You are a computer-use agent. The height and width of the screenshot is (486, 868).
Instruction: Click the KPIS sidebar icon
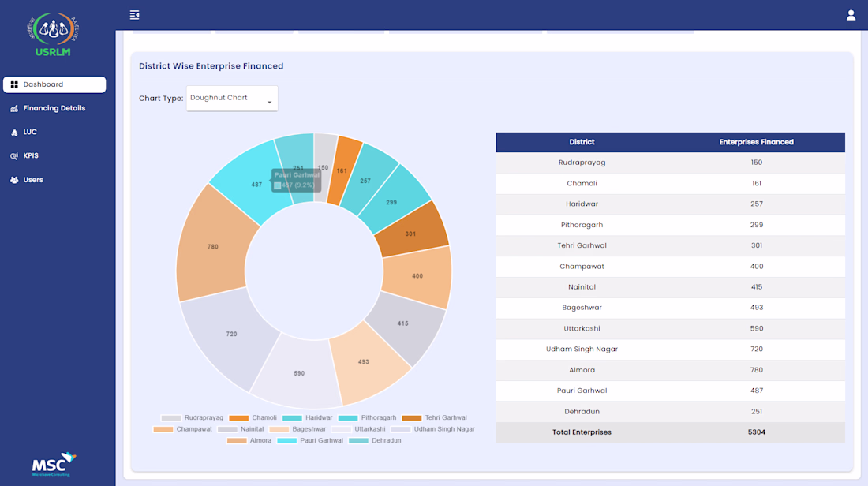pos(14,156)
